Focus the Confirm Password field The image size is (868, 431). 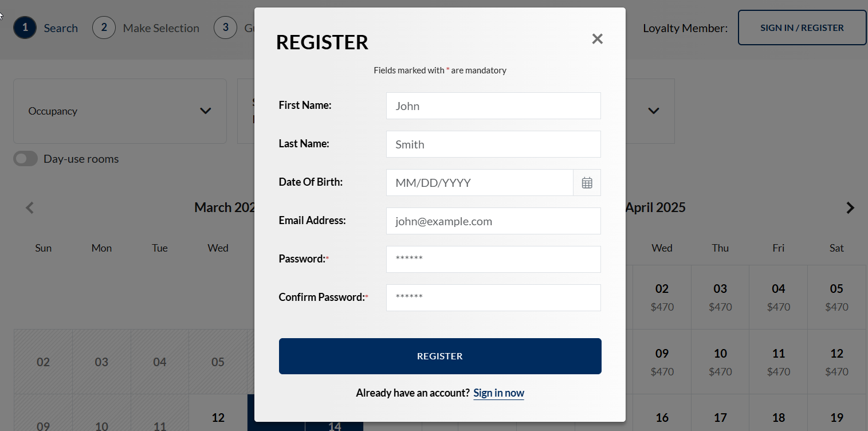[x=493, y=298]
